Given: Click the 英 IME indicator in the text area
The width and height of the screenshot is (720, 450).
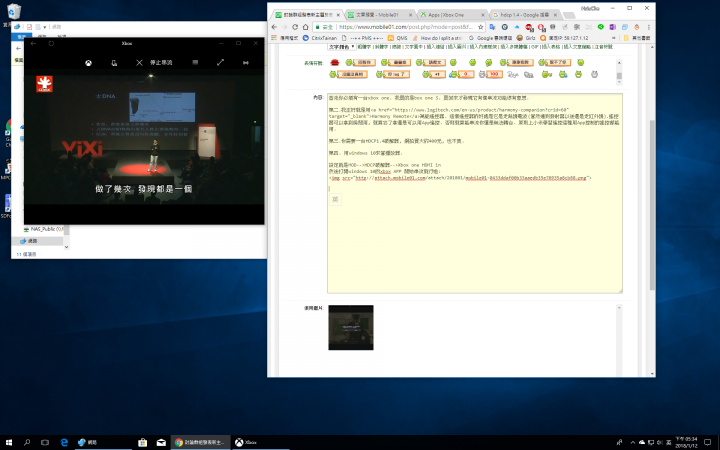Looking at the screenshot, I should pyautogui.click(x=335, y=199).
